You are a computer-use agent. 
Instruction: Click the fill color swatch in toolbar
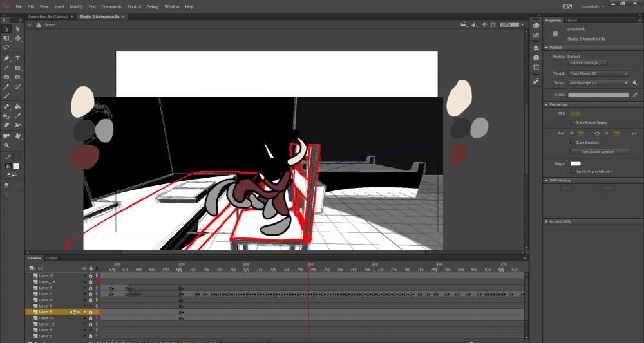[x=16, y=166]
